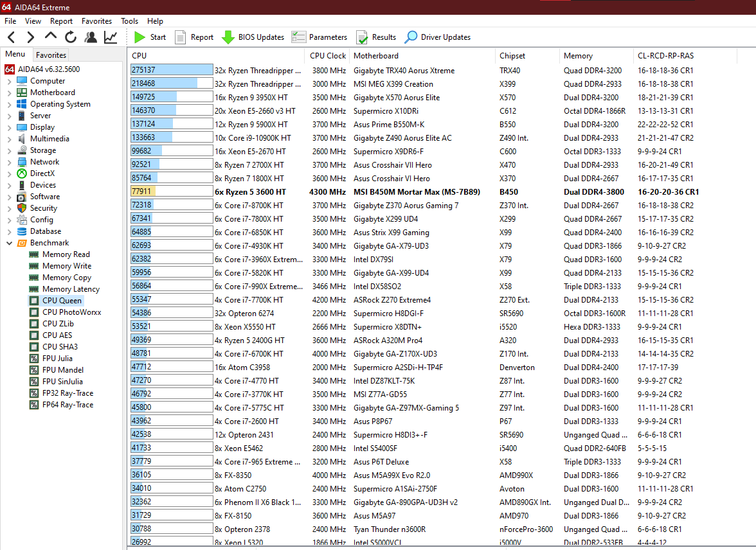This screenshot has height=550, width=756.
Task: Switch to the Favorites tab
Action: (51, 55)
